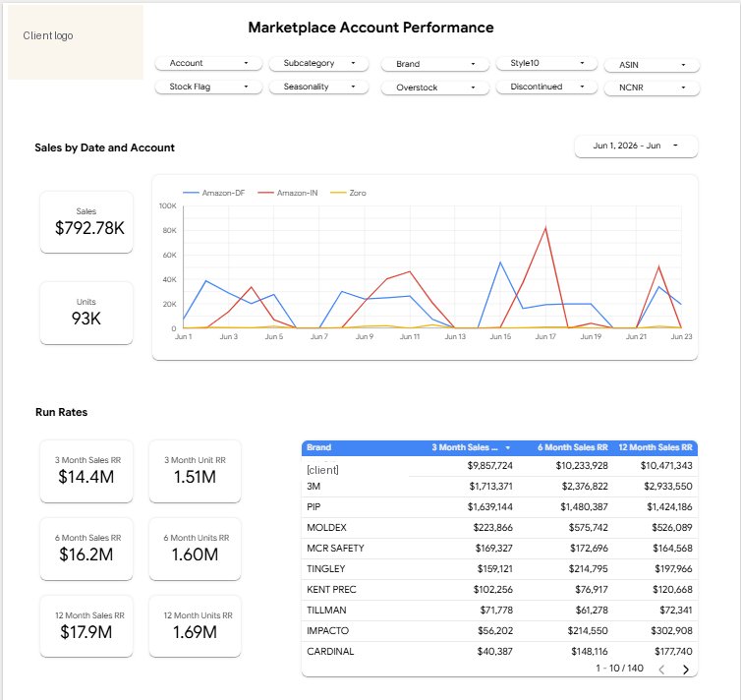Click the [client] brand row
Viewport: 741px width, 700px height.
(499, 467)
